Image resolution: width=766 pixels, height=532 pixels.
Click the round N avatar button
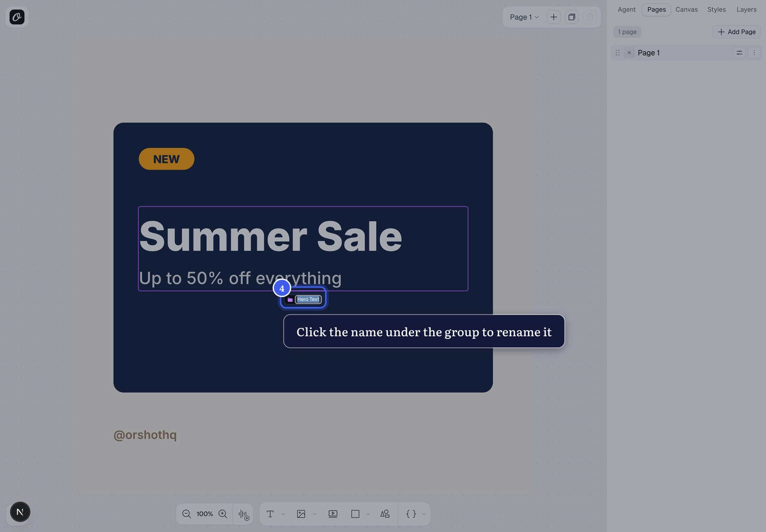tap(20, 512)
